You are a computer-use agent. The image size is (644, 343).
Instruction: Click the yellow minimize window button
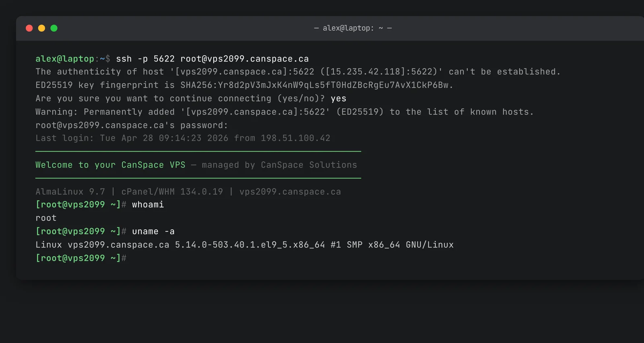(41, 28)
